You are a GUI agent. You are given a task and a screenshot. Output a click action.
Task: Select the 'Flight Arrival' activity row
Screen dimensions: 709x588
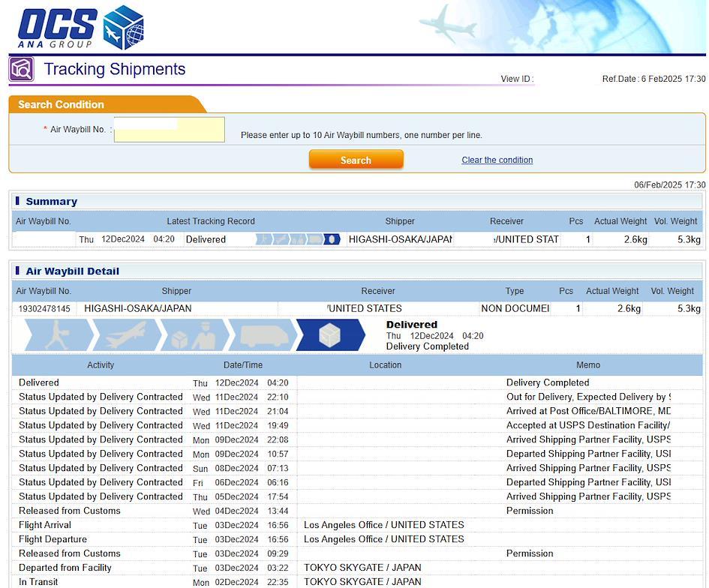[45, 525]
